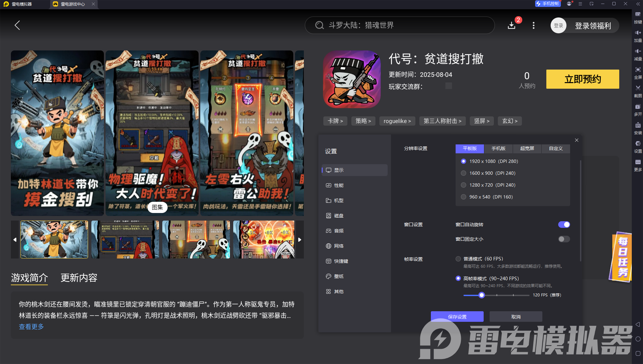The height and width of the screenshot is (364, 643).
Task: Click the FPS slider handle
Action: (x=482, y=295)
